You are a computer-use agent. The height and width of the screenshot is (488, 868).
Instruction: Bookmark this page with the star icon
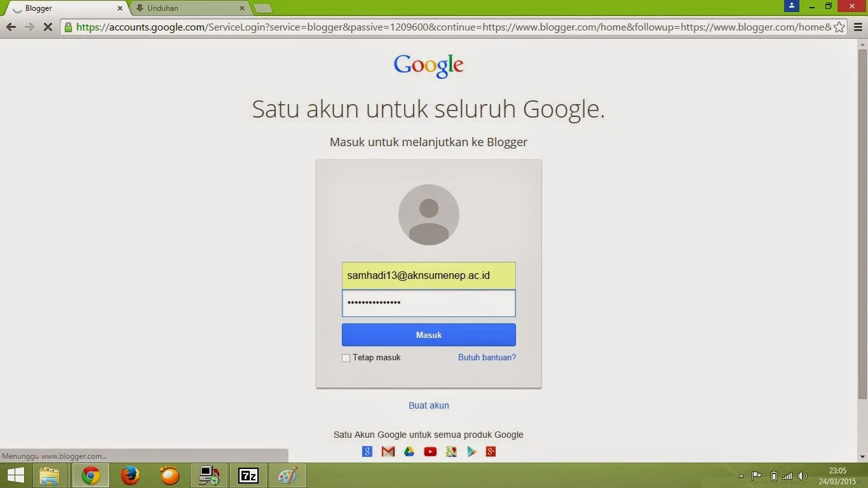click(x=840, y=27)
